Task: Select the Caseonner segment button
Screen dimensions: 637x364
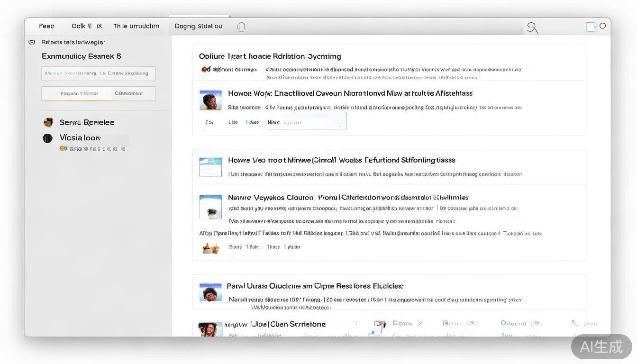Action: [x=129, y=93]
